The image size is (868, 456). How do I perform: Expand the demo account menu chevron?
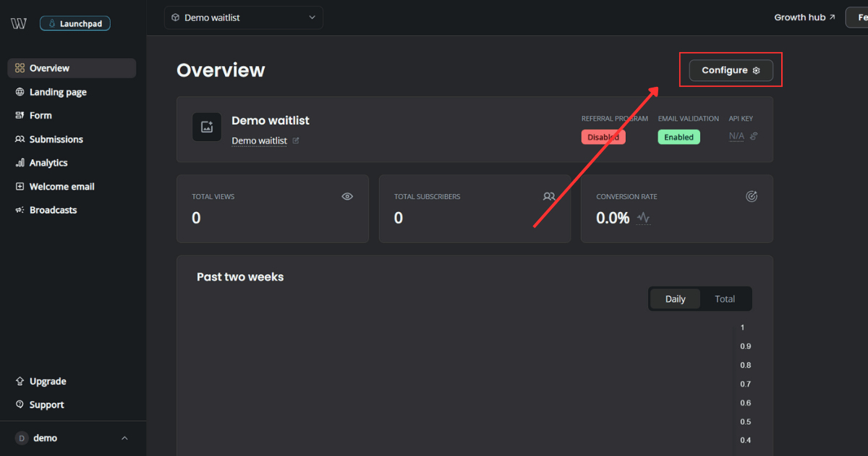[x=124, y=438]
